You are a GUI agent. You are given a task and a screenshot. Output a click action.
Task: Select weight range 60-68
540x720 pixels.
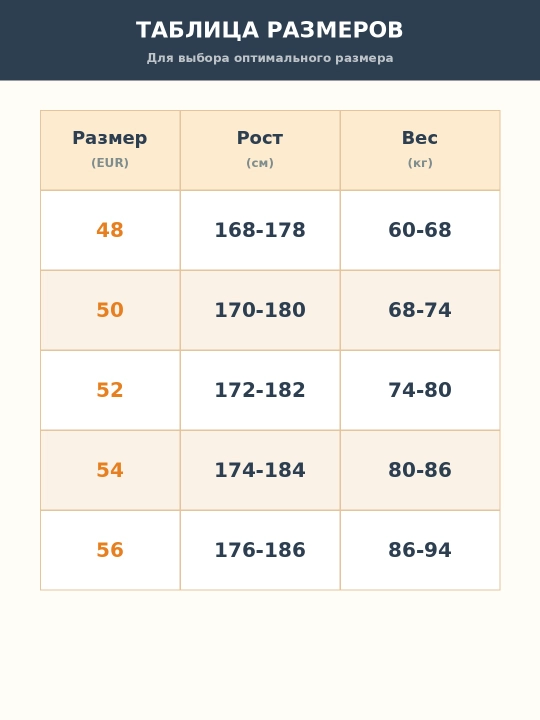pos(420,230)
